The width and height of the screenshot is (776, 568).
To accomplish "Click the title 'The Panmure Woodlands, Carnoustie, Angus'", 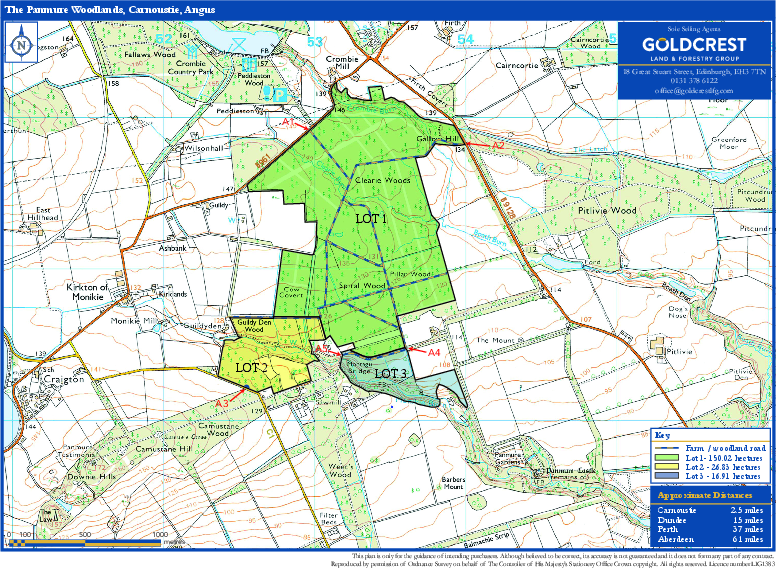I will pos(109,10).
